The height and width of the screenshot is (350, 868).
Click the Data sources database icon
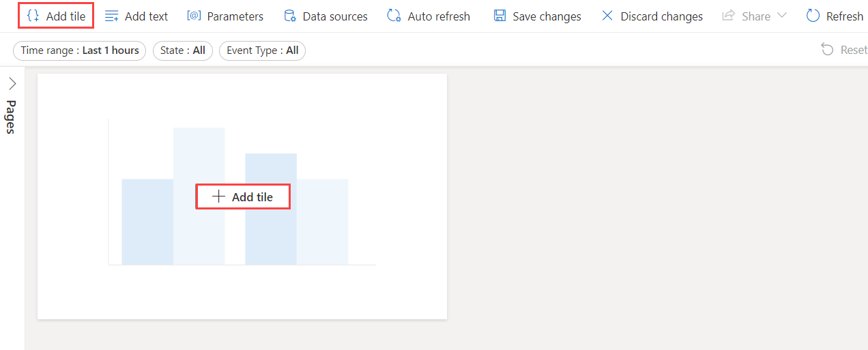(290, 16)
